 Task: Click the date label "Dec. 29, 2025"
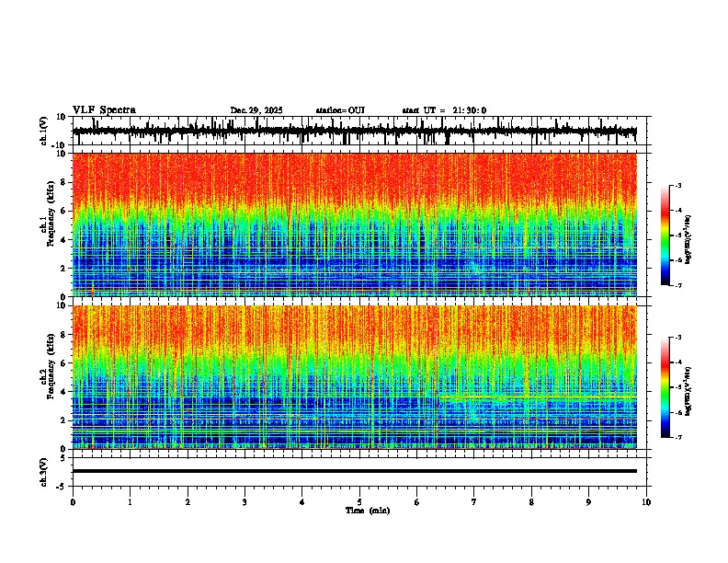point(256,110)
